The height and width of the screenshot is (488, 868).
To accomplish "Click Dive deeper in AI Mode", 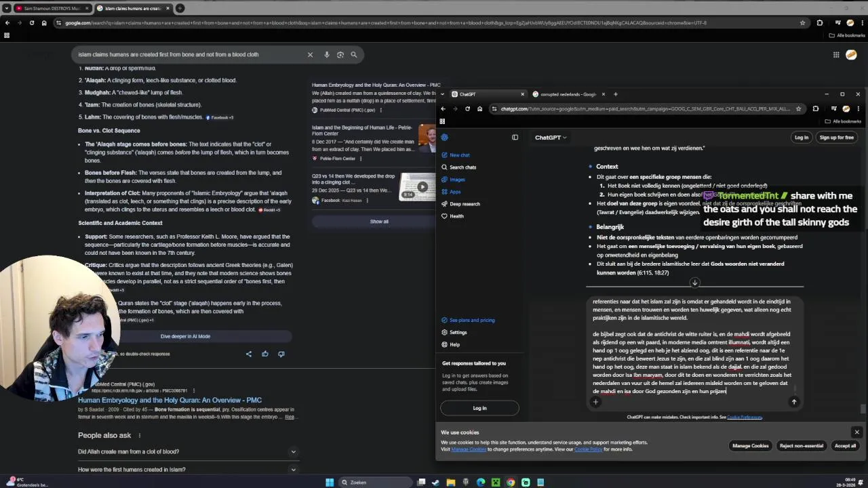I will click(x=185, y=336).
